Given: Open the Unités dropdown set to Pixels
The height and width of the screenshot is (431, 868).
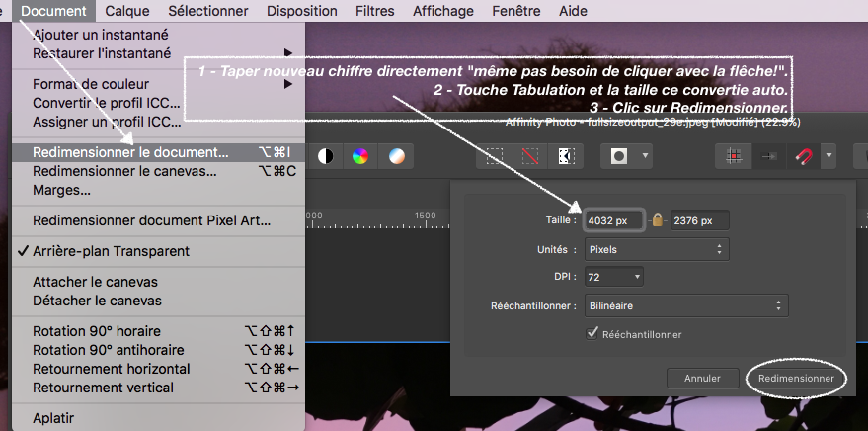Looking at the screenshot, I should click(657, 249).
